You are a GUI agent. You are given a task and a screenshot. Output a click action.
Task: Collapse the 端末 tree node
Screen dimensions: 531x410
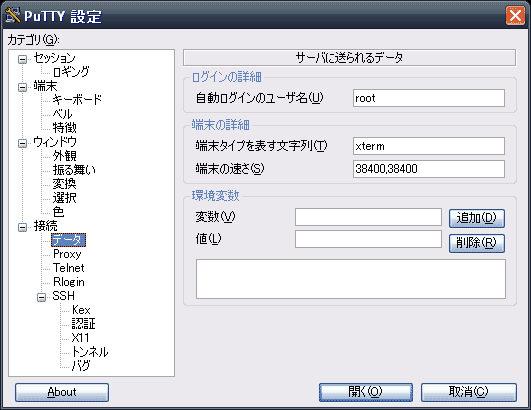(x=22, y=87)
